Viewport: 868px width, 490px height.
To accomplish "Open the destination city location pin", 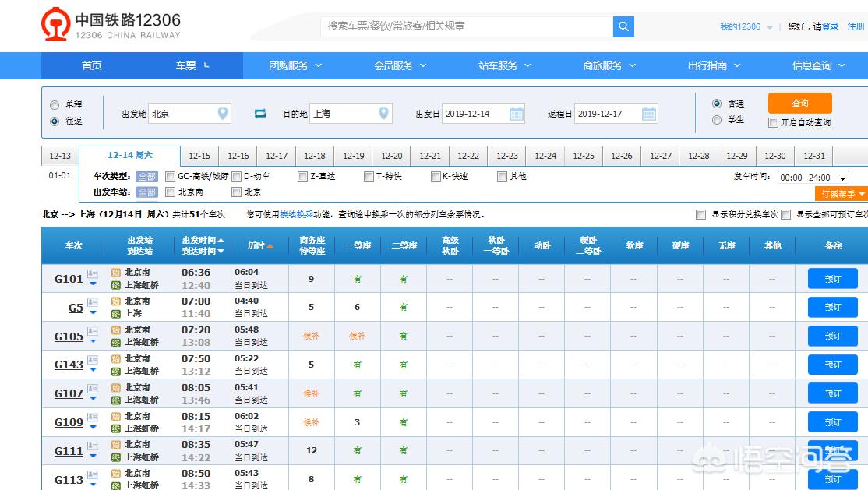I will coord(383,114).
